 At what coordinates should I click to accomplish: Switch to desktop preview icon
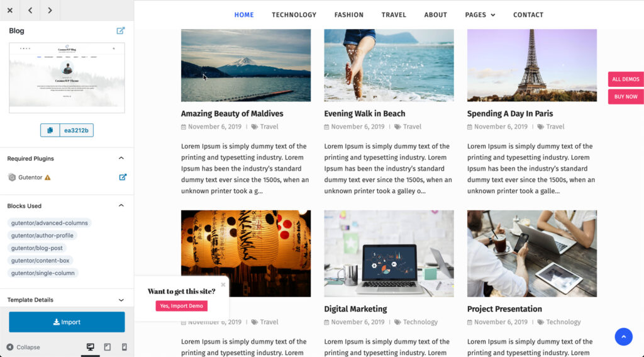click(91, 347)
